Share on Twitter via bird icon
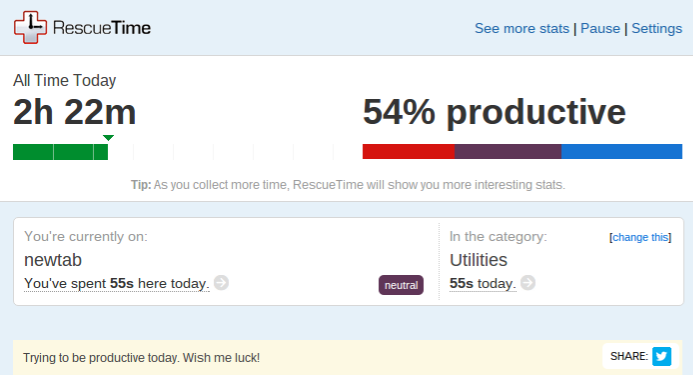This screenshot has width=693, height=375. tap(661, 356)
